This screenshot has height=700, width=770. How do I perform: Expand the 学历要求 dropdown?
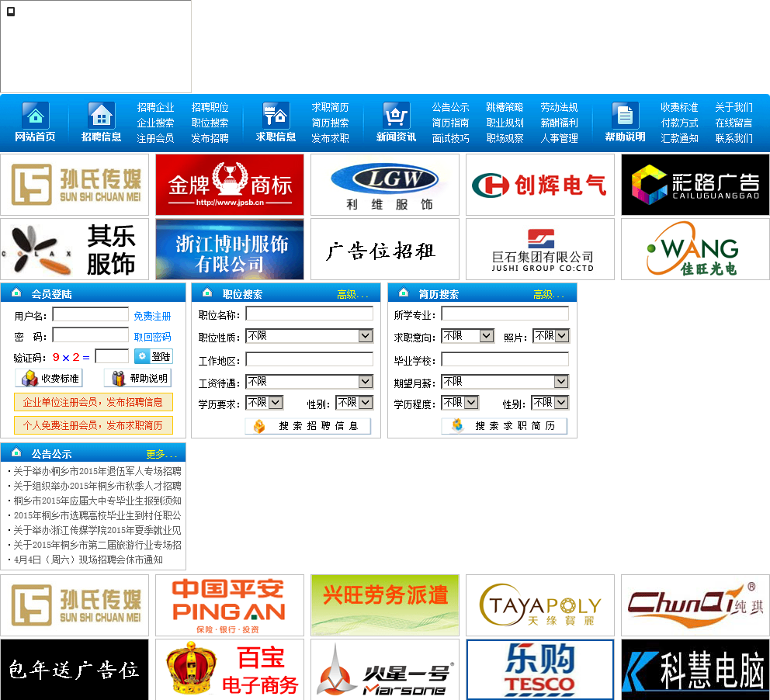(264, 403)
